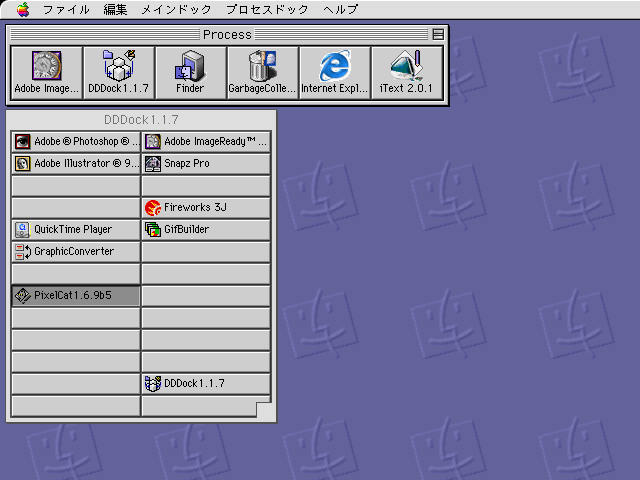This screenshot has width=640, height=480.
Task: Open the 編集 menu
Action: (x=115, y=9)
